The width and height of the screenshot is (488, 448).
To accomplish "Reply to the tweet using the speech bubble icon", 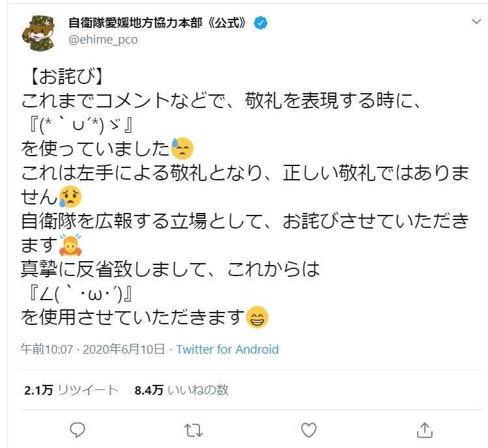I will pos(78,428).
